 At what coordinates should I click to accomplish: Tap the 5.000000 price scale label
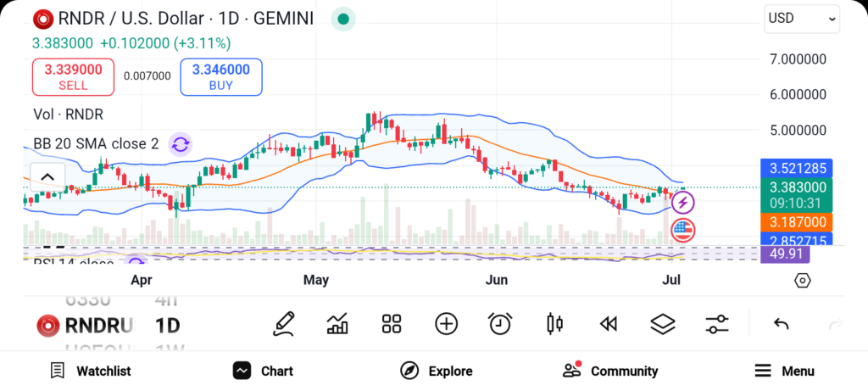[798, 130]
